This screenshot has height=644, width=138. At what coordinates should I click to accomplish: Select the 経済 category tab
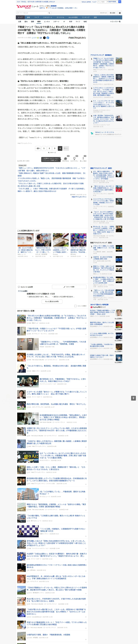(39, 22)
